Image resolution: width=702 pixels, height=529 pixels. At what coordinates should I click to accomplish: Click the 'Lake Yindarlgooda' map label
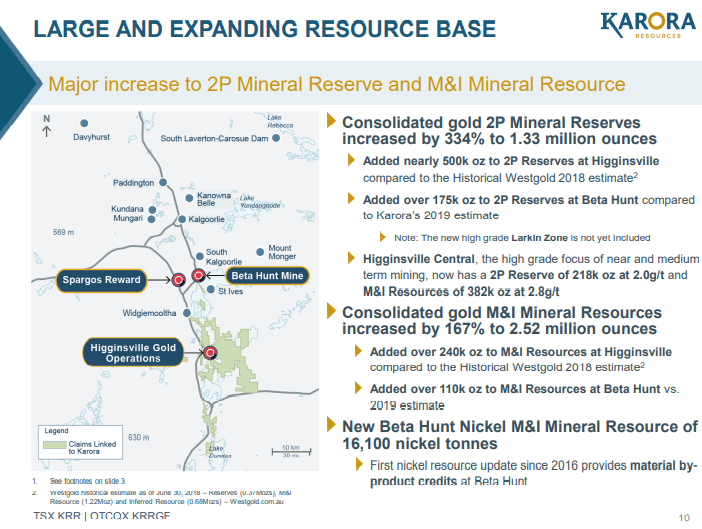point(260,201)
